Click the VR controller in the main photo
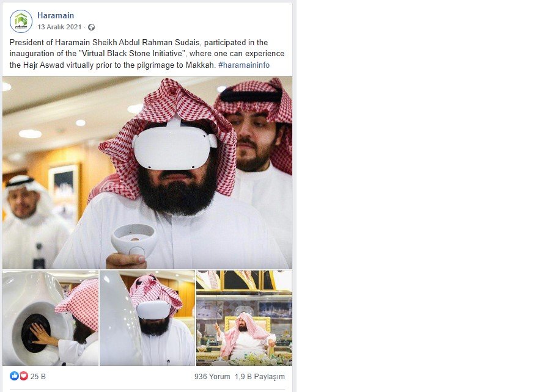The image size is (538, 392). tap(134, 240)
